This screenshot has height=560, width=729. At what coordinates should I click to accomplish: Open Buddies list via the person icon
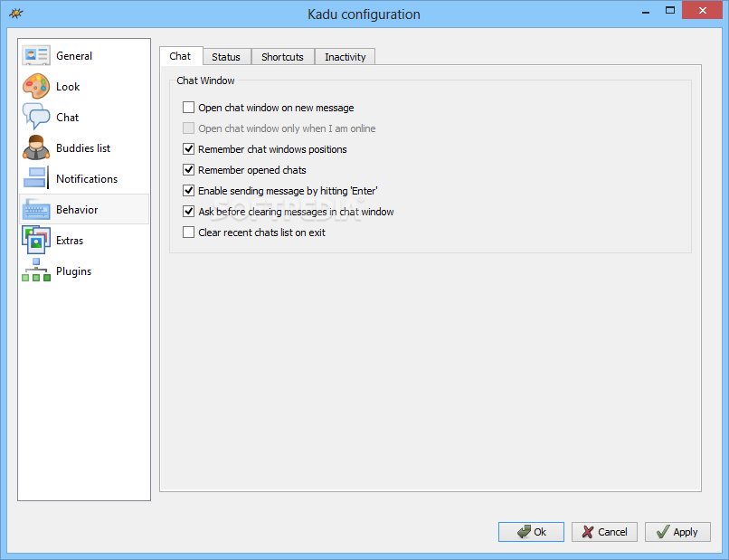click(x=36, y=147)
